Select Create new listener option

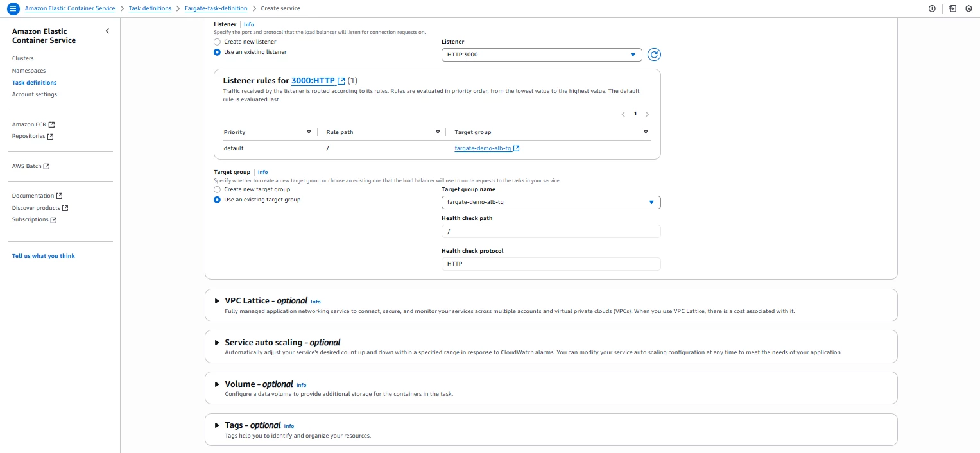click(217, 42)
